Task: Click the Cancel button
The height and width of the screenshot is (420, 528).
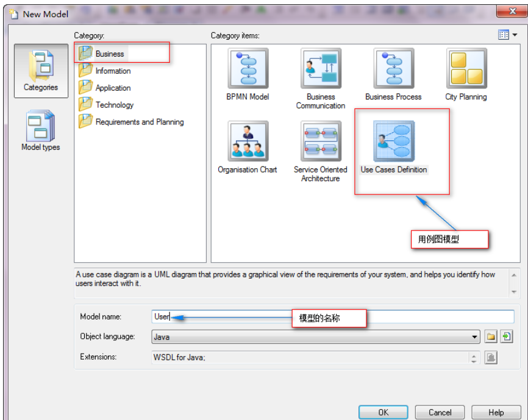Action: (440, 412)
